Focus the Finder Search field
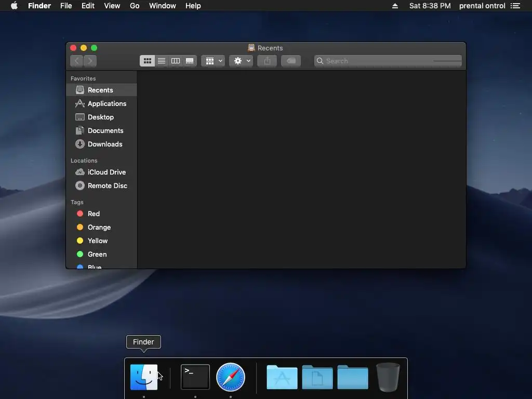Viewport: 532px width, 399px height. click(x=388, y=61)
